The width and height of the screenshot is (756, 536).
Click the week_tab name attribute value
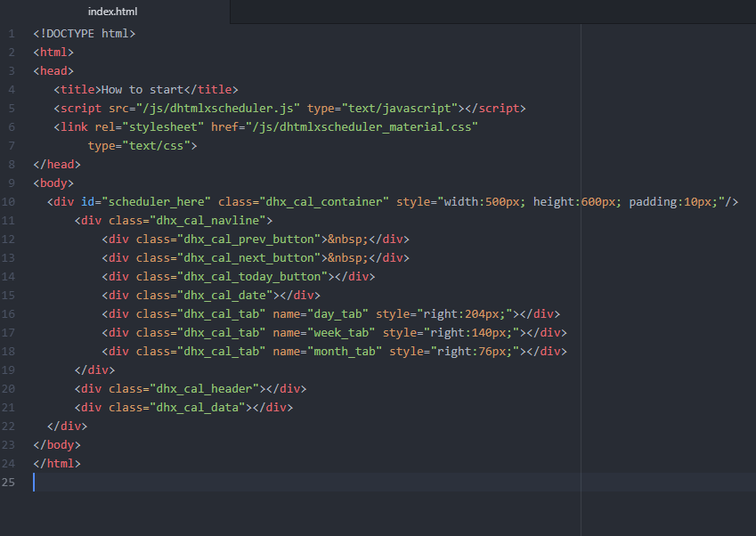pyautogui.click(x=341, y=333)
